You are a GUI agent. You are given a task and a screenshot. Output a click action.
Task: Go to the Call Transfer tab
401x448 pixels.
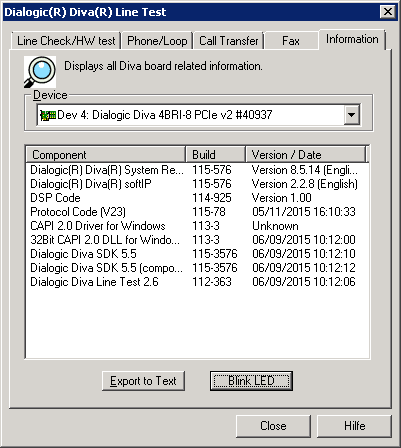click(x=229, y=41)
